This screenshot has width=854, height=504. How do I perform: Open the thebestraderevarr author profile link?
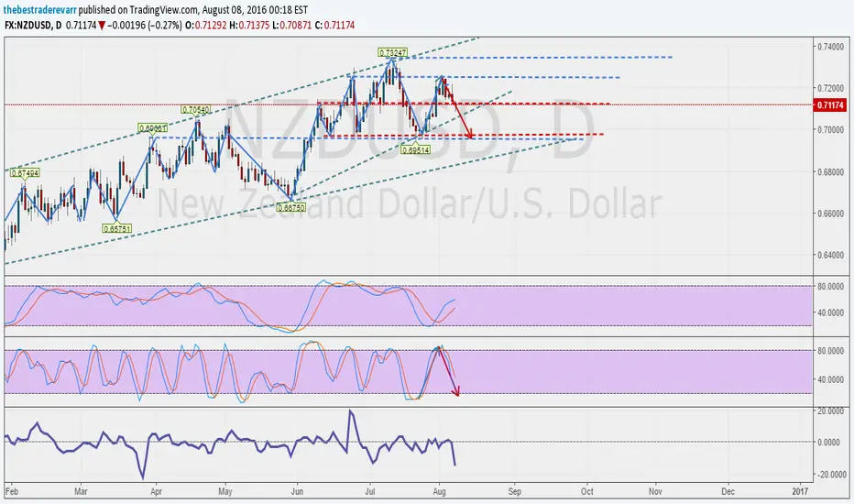[x=39, y=10]
